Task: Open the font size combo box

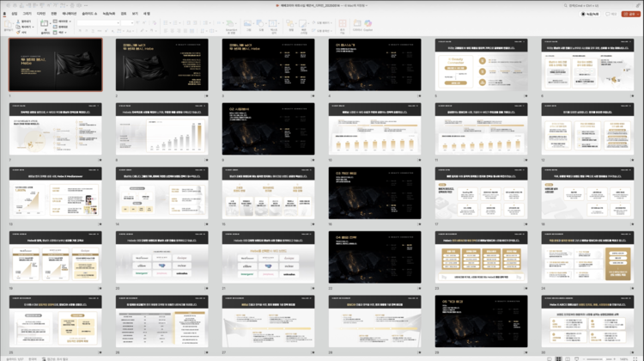Action: click(x=127, y=23)
